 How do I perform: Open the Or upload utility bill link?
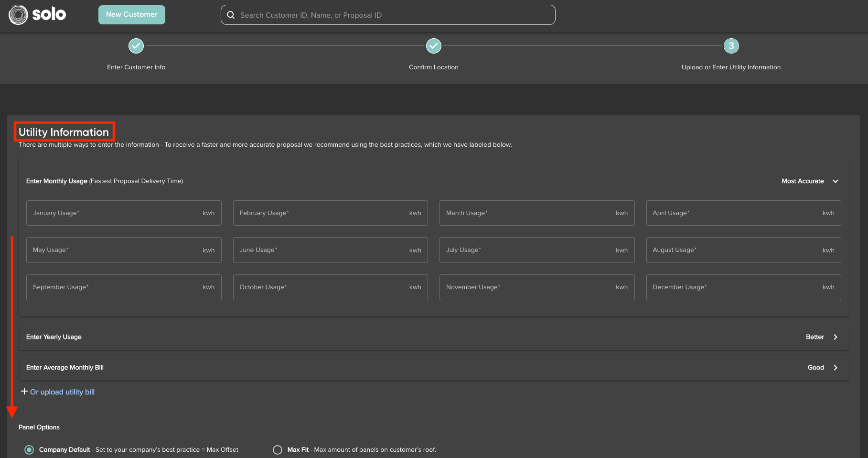pyautogui.click(x=62, y=392)
